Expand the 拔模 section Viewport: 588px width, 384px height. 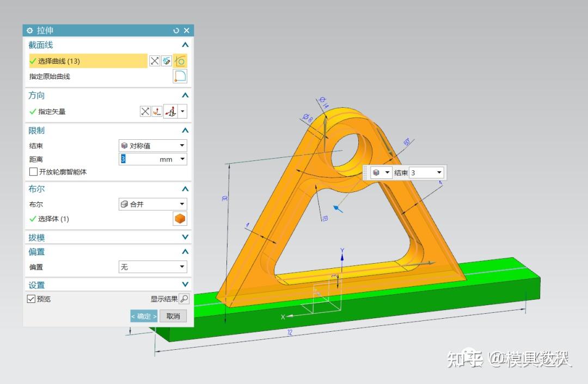pyautogui.click(x=185, y=237)
